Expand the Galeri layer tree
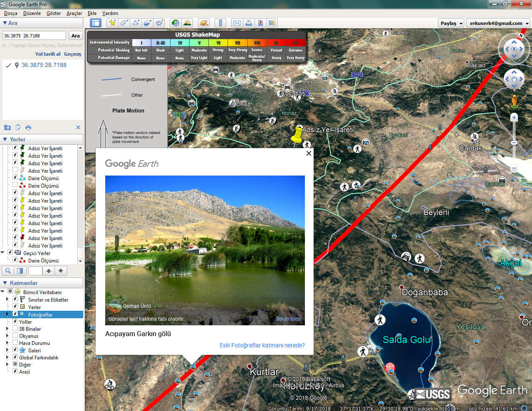 [7, 350]
